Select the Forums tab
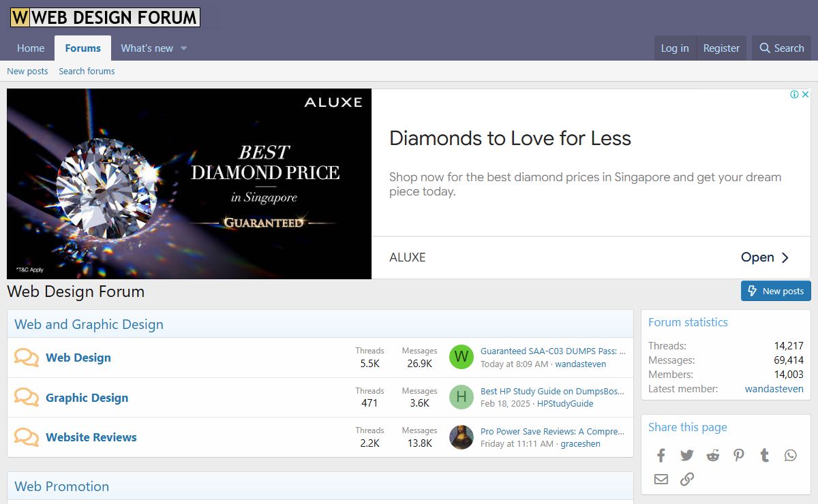 click(83, 48)
